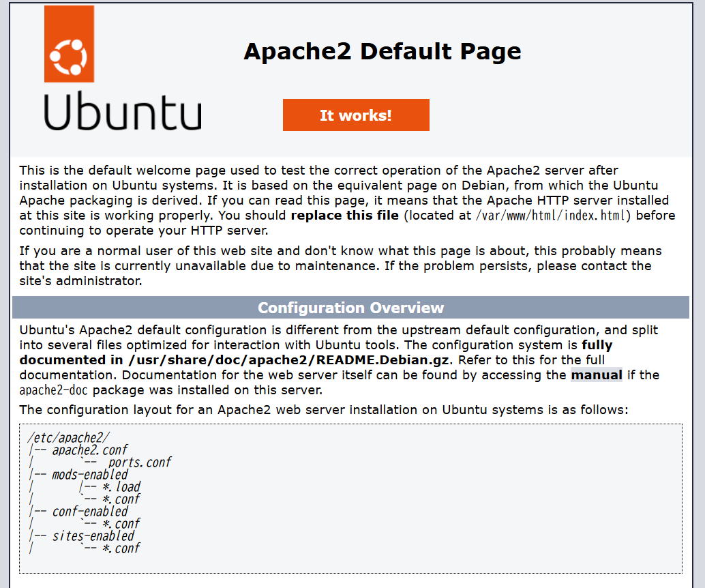The width and height of the screenshot is (705, 588).
Task: Click the sentence starting If you are a normal user
Action: point(340,266)
